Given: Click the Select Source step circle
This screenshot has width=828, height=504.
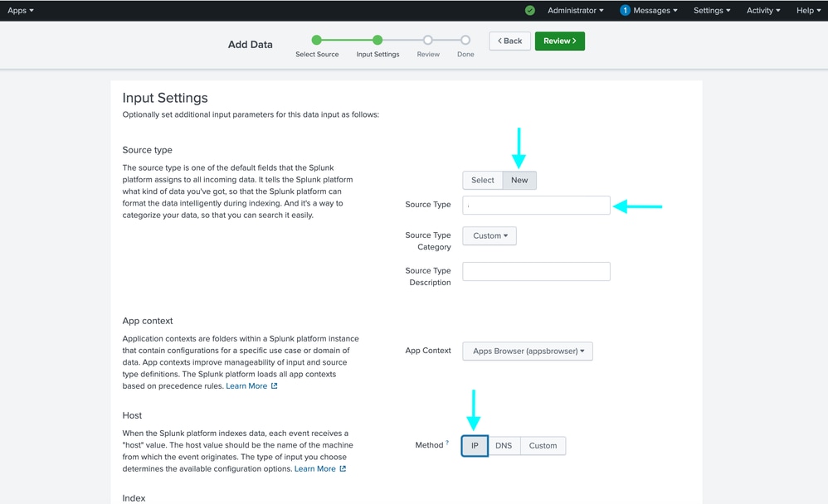Looking at the screenshot, I should pos(317,40).
